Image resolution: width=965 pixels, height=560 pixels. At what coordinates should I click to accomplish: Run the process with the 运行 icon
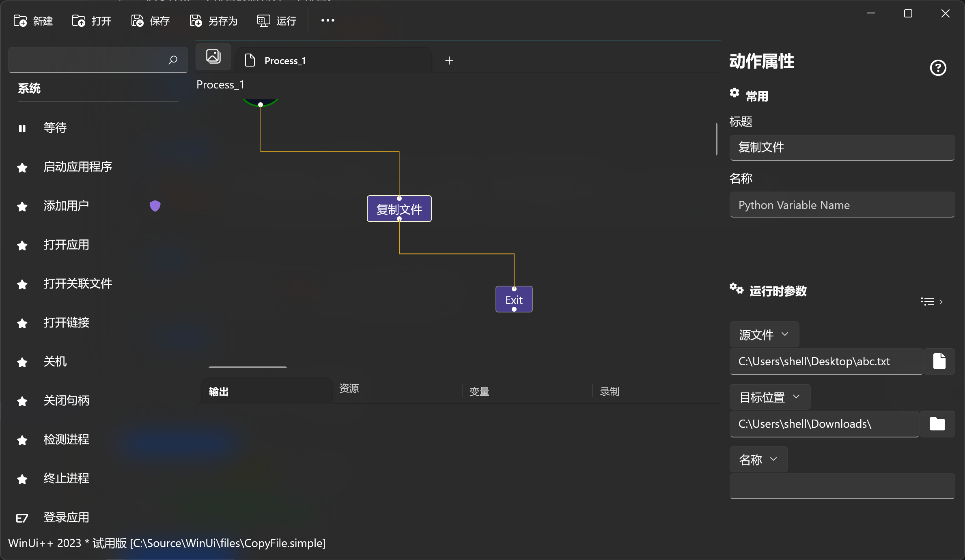point(263,21)
